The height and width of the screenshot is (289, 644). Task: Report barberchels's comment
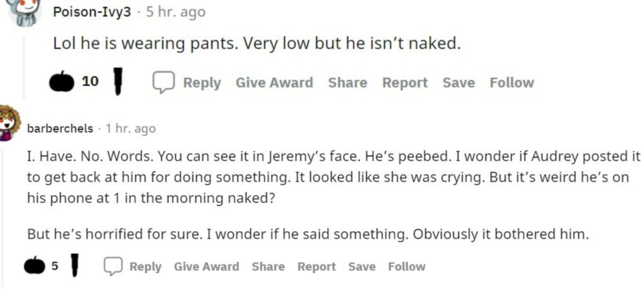tap(316, 266)
